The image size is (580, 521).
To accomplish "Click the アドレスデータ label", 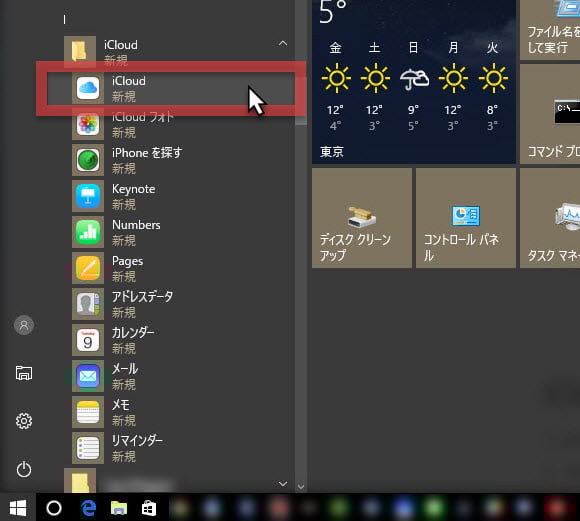I will tap(142, 296).
